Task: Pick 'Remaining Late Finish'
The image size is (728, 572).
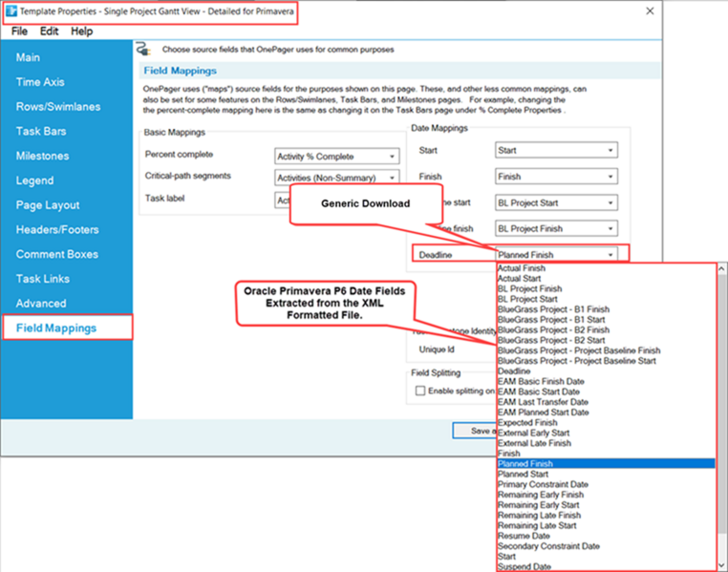Action: [x=606, y=515]
